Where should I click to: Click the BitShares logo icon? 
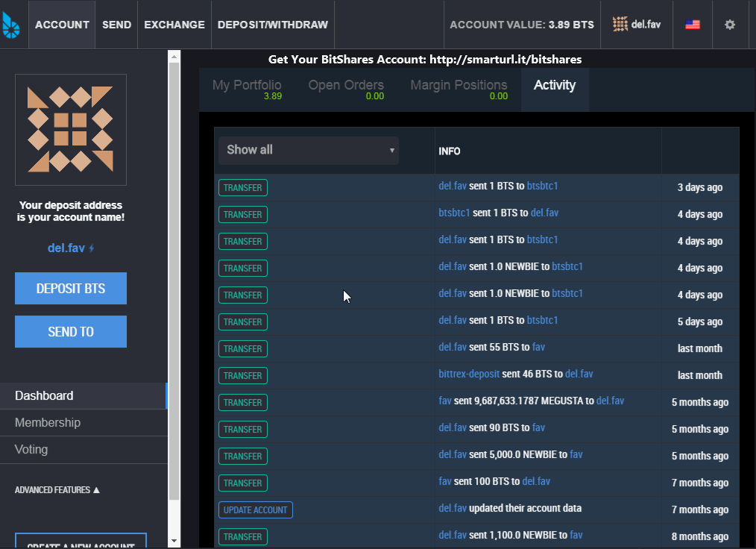tap(10, 25)
